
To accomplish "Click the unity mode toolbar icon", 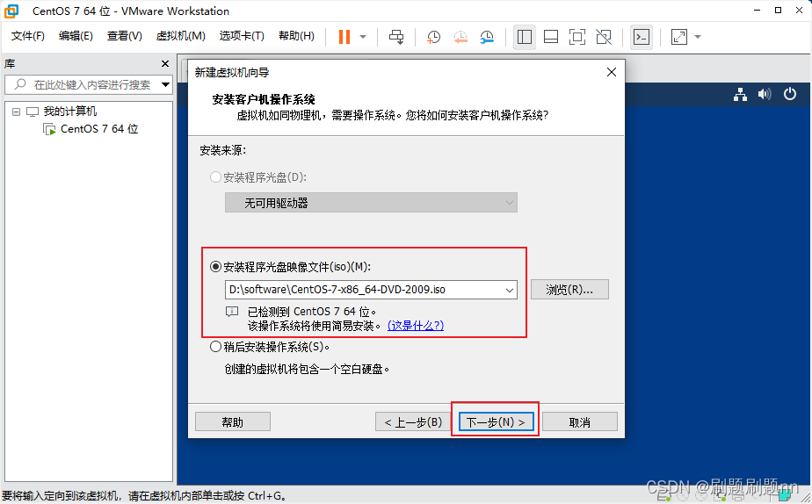I will (x=604, y=37).
